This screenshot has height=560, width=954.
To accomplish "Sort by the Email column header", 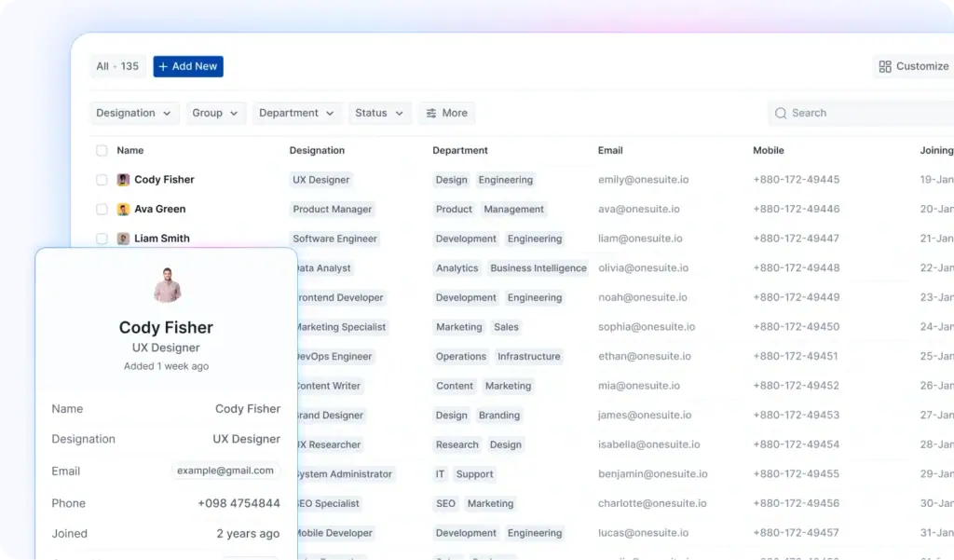I will click(x=610, y=151).
